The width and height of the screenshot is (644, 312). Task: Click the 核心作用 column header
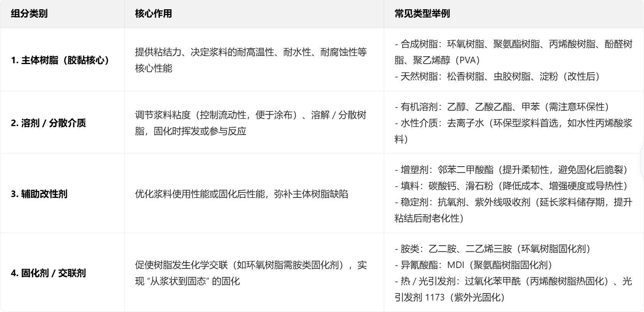point(153,14)
